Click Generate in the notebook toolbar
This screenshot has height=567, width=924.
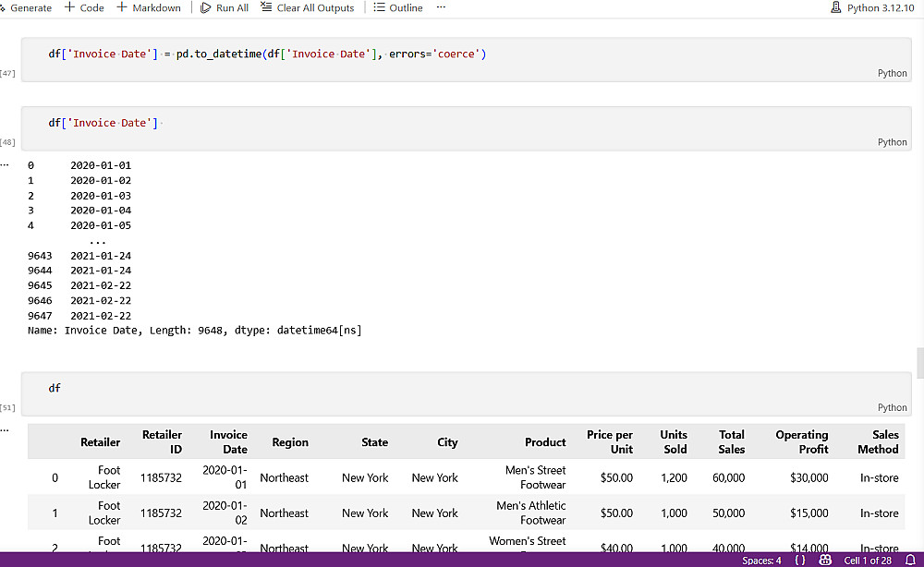click(x=26, y=7)
